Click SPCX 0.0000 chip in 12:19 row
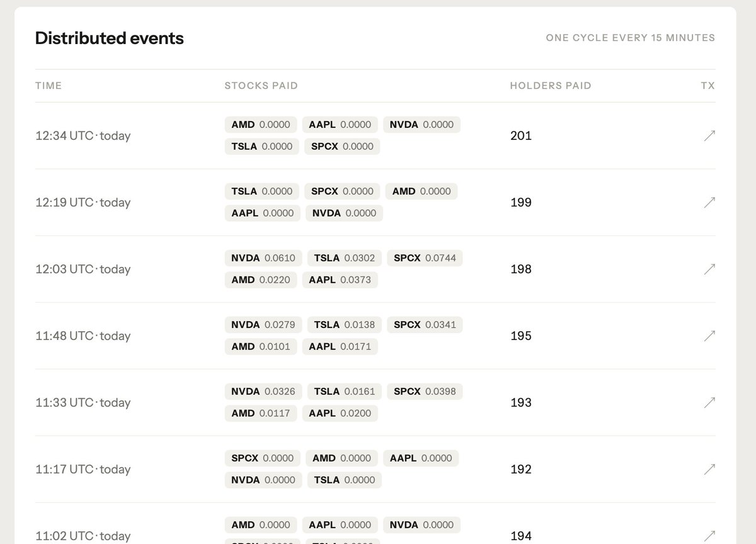Image resolution: width=756 pixels, height=544 pixels. click(x=342, y=191)
